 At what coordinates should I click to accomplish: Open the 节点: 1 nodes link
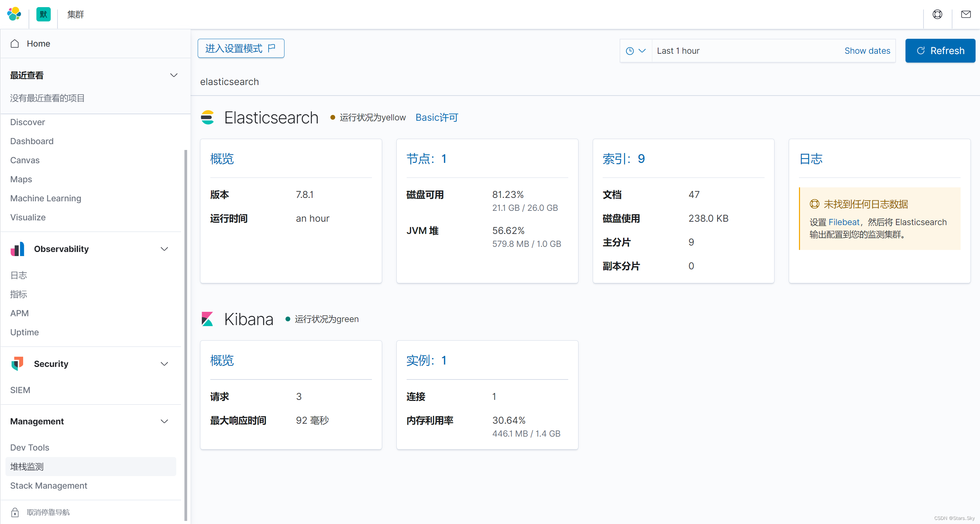coord(426,158)
